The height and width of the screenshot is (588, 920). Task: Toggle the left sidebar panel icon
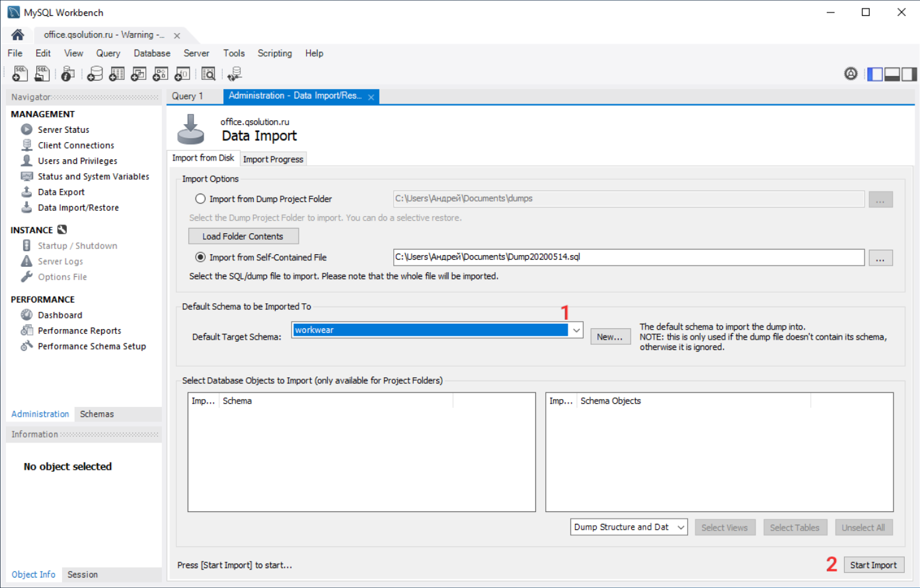tap(874, 74)
